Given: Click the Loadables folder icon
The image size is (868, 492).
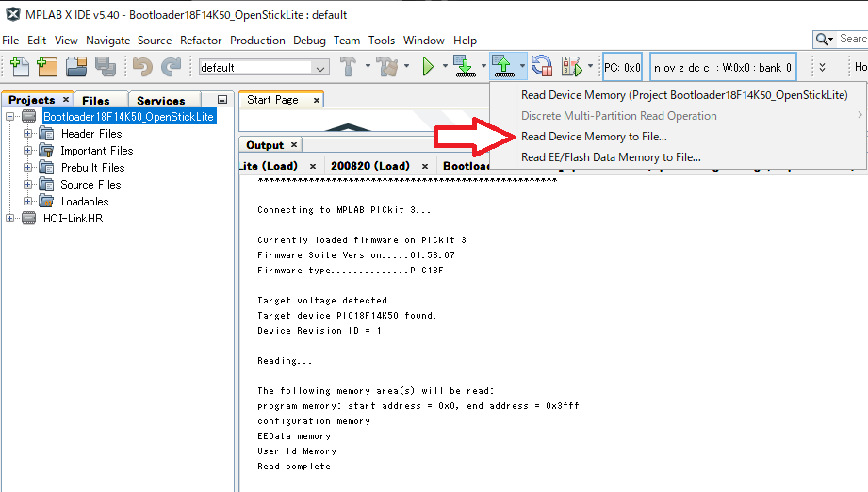Looking at the screenshot, I should pyautogui.click(x=46, y=202).
